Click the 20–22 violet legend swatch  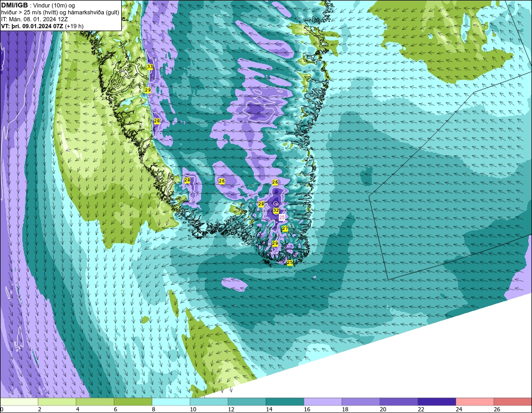pyautogui.click(x=398, y=402)
